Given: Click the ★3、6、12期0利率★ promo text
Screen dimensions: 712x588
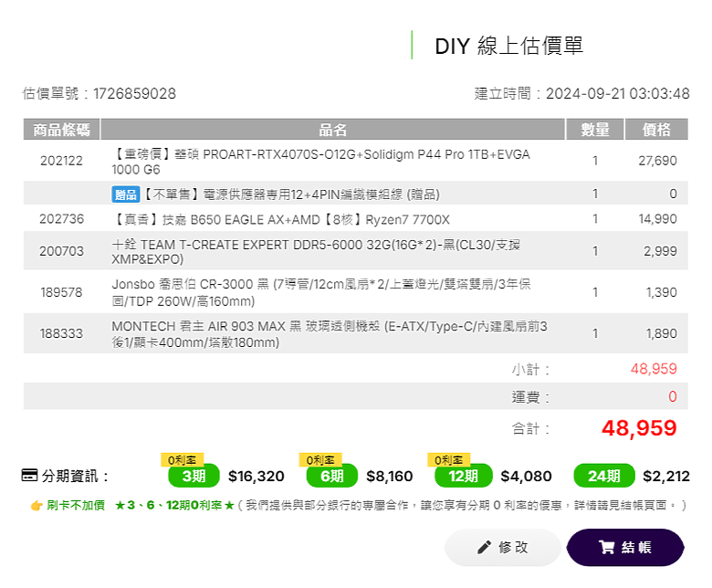Looking at the screenshot, I should (174, 505).
